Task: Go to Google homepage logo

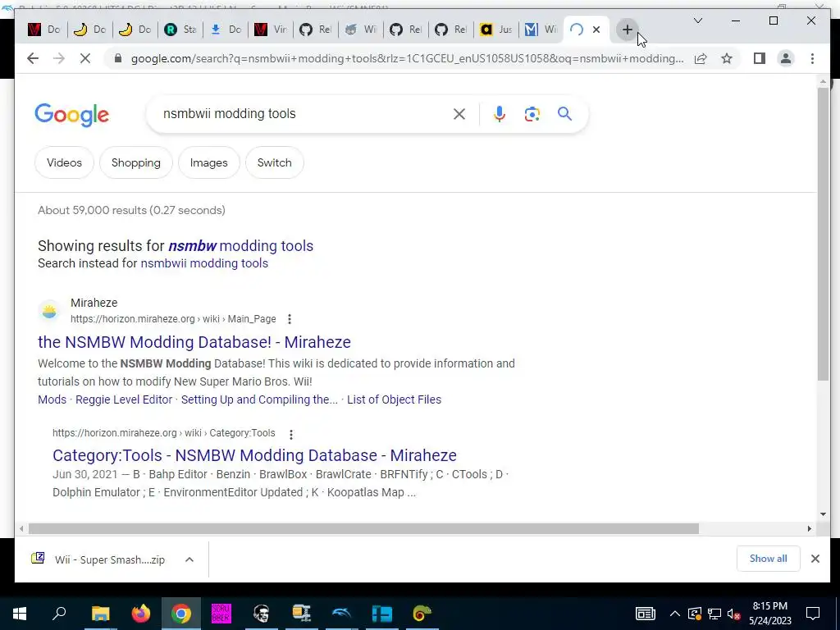Action: tap(72, 115)
